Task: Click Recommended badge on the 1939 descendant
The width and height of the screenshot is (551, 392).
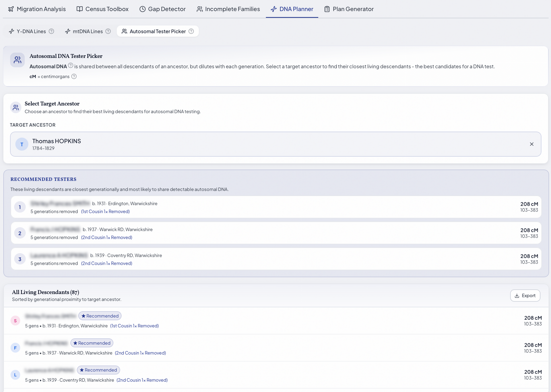Action: coord(98,370)
